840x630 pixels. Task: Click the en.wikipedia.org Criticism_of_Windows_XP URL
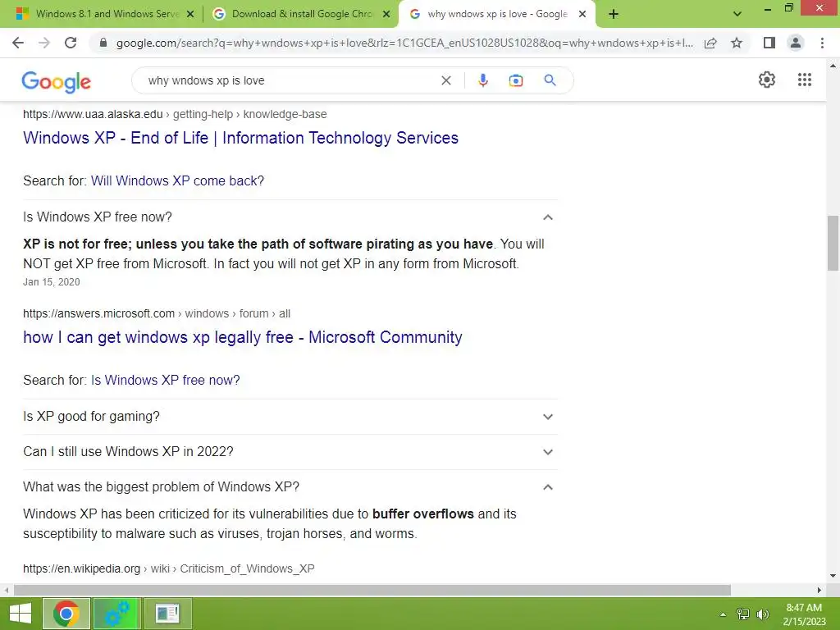coord(169,568)
